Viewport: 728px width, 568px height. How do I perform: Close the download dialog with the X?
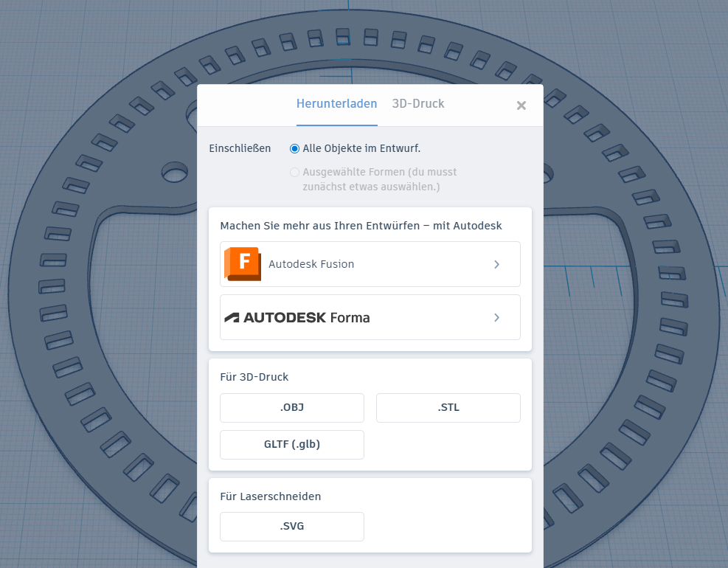coord(521,105)
